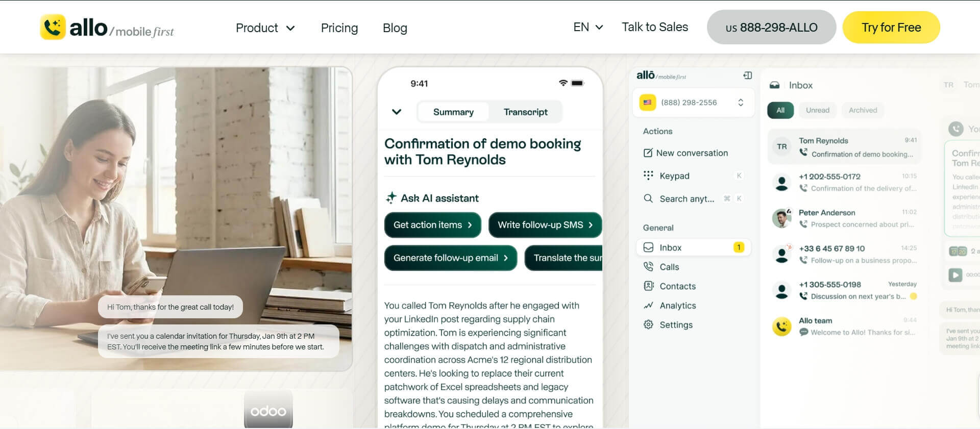This screenshot has height=429, width=980.
Task: Click the calendar invitation message bubble
Action: click(218, 341)
